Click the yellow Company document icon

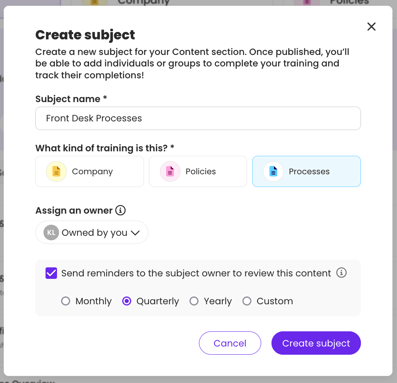pyautogui.click(x=56, y=171)
